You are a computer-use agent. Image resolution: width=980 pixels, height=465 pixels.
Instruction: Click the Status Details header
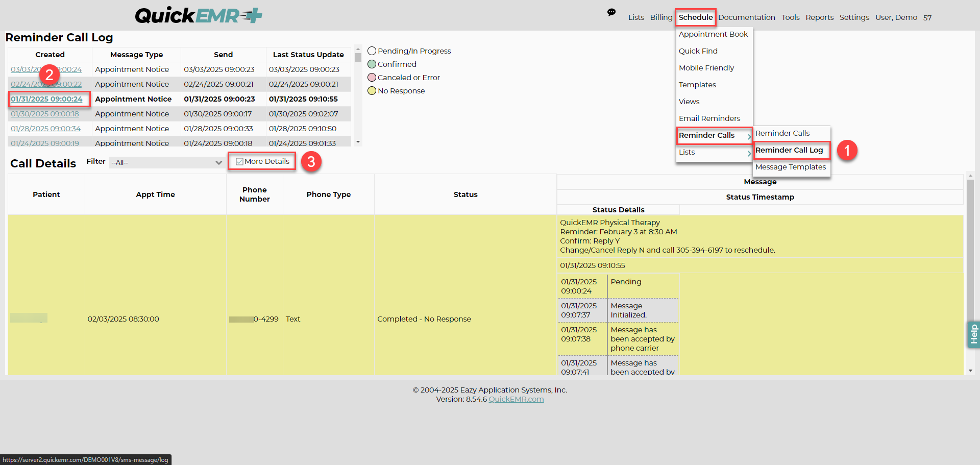click(618, 210)
